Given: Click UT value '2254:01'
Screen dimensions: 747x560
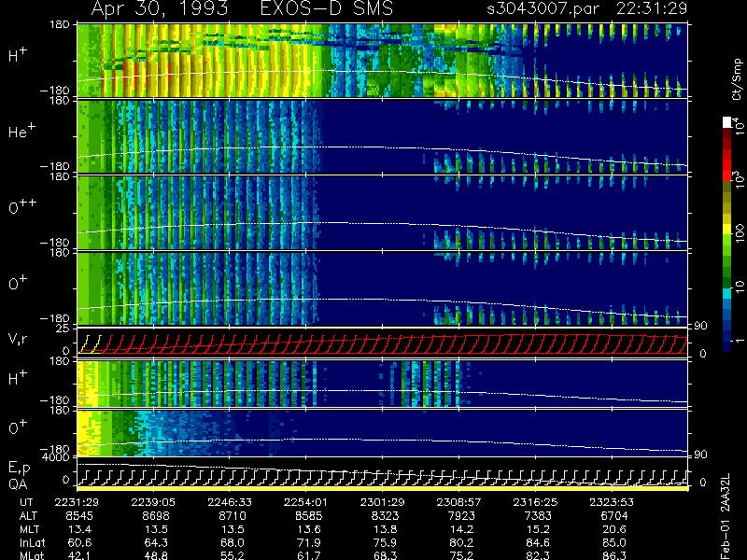Looking at the screenshot, I should [x=306, y=502].
